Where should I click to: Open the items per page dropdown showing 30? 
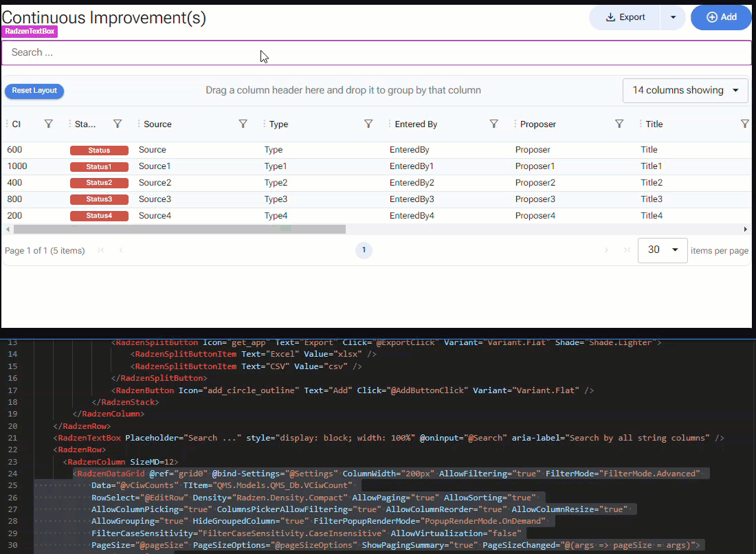click(663, 250)
